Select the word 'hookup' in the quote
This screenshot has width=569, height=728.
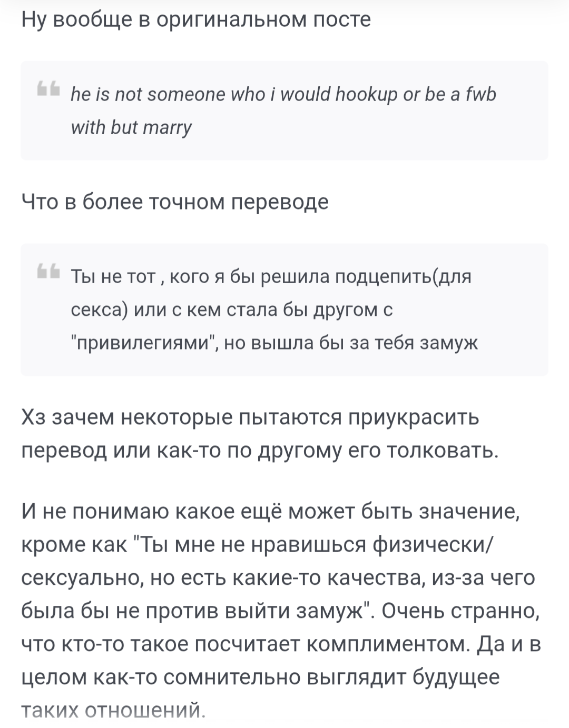pos(367,95)
